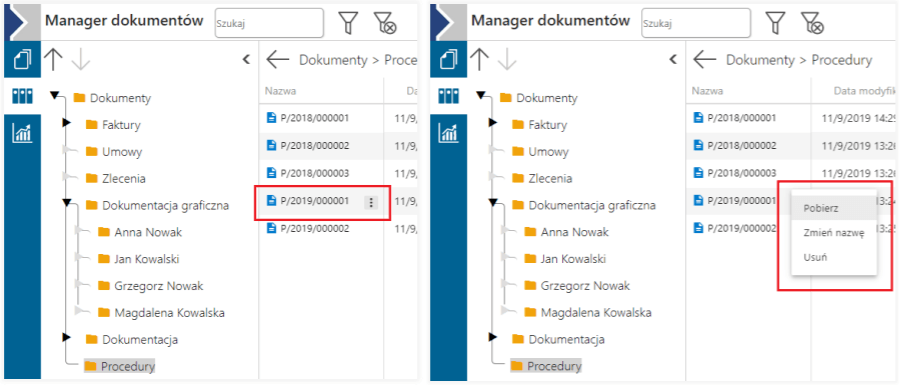This screenshot has width=907, height=385.
Task: Focus the Szukaj search field in left screenshot
Action: click(x=269, y=23)
